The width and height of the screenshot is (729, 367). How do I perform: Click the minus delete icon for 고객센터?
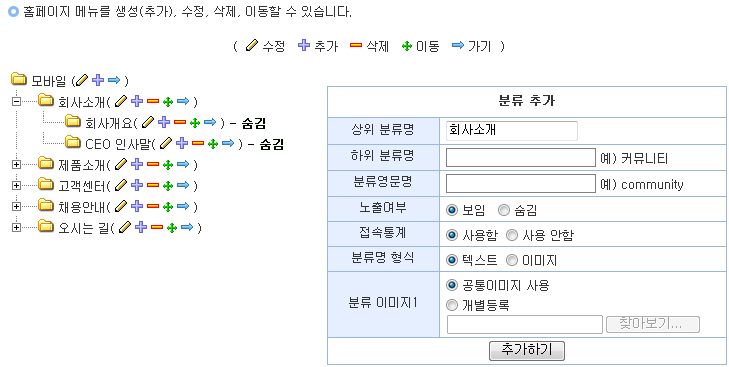pos(152,185)
